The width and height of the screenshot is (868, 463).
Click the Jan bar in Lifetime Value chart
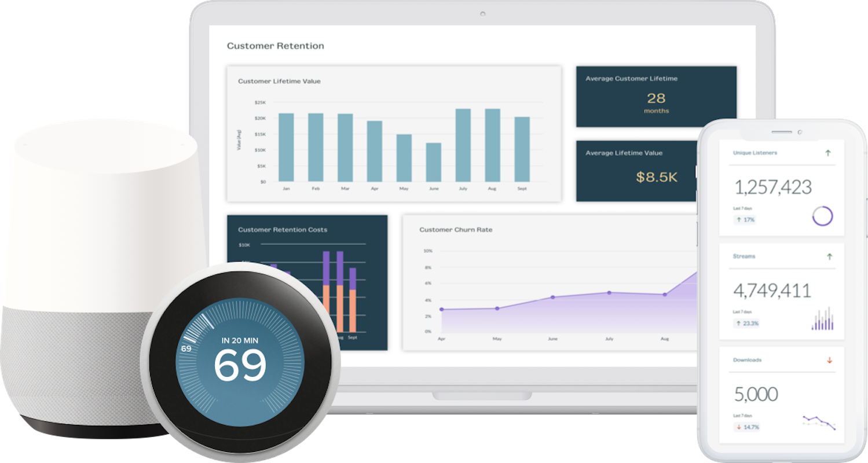coord(286,148)
